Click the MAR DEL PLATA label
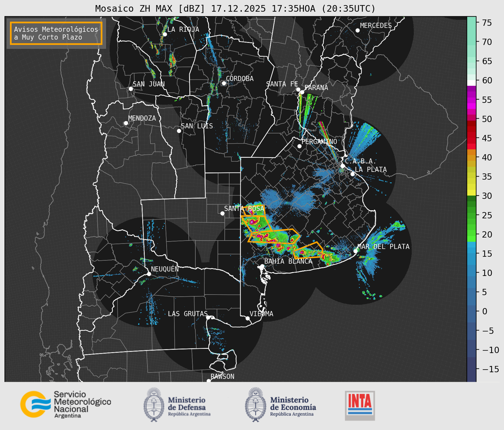The image size is (504, 430). (x=383, y=247)
